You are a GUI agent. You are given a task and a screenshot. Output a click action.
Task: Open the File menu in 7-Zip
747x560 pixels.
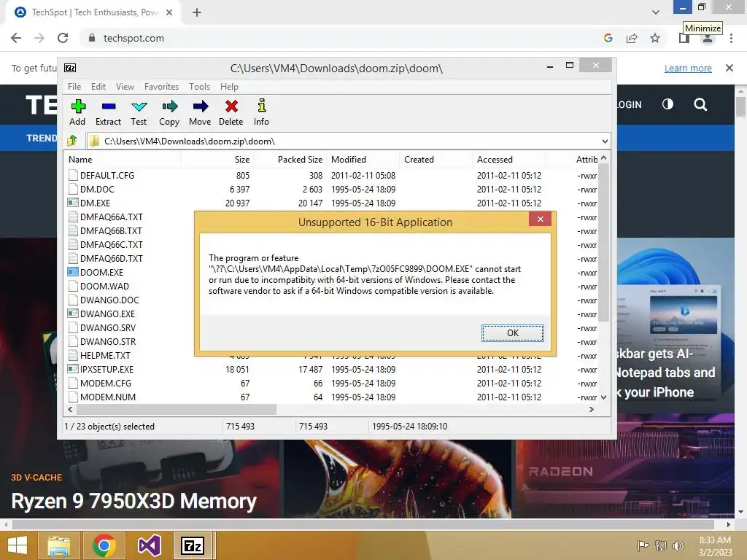[x=74, y=87]
